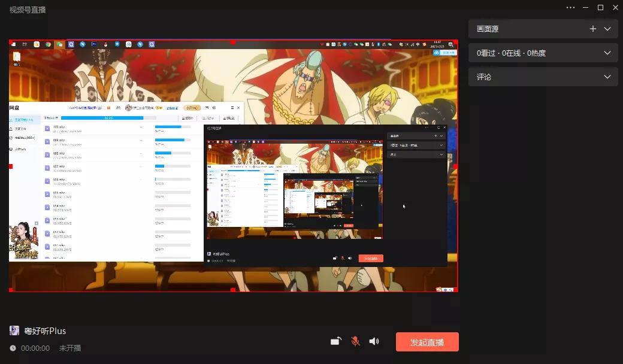Screen dimensions: 623x364
Task: Open the three-dot more options menu
Action: pos(570,8)
